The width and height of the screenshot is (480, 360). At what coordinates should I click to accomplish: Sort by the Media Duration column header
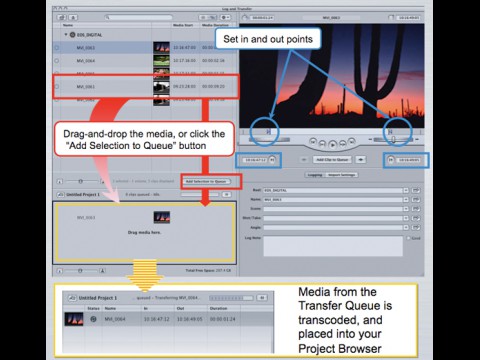click(215, 25)
